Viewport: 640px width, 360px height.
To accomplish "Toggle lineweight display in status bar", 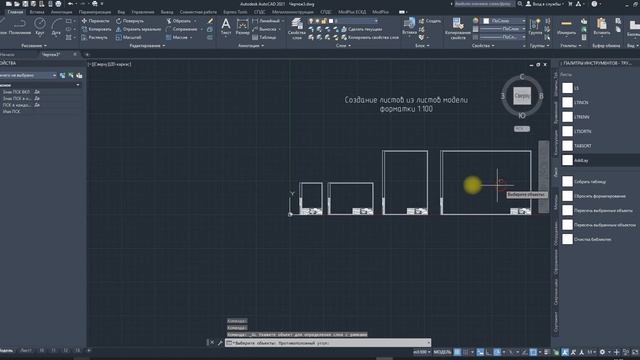I will tap(547, 352).
